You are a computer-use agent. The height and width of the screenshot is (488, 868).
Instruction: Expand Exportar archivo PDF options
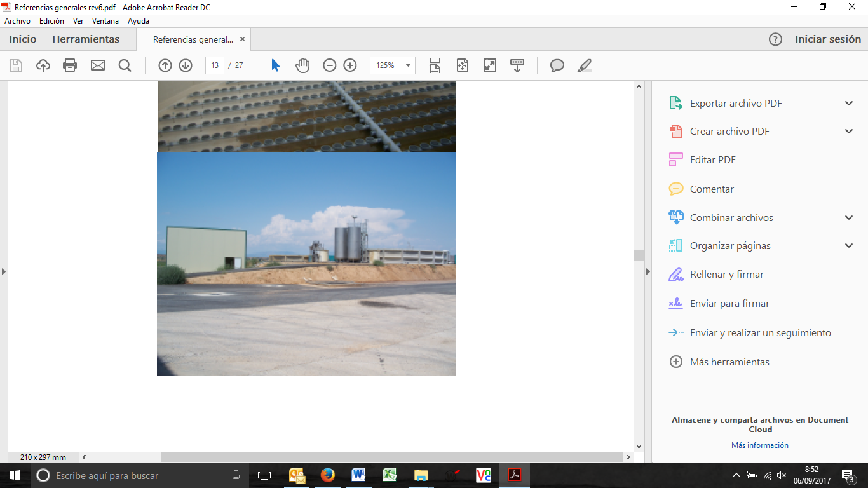tap(849, 104)
